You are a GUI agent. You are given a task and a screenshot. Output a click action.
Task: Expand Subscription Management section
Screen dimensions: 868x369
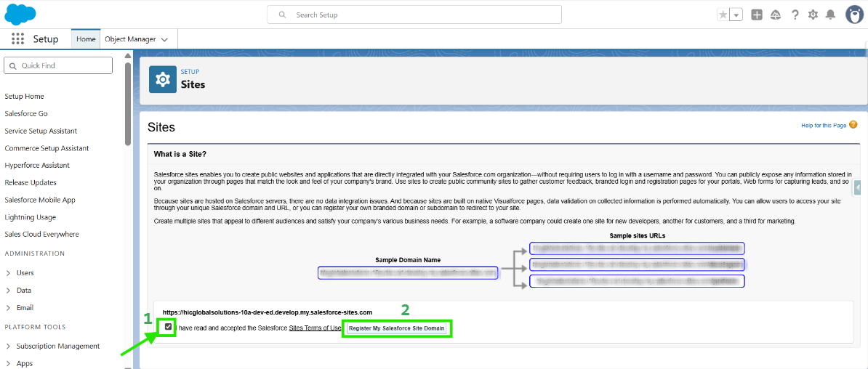coord(8,346)
